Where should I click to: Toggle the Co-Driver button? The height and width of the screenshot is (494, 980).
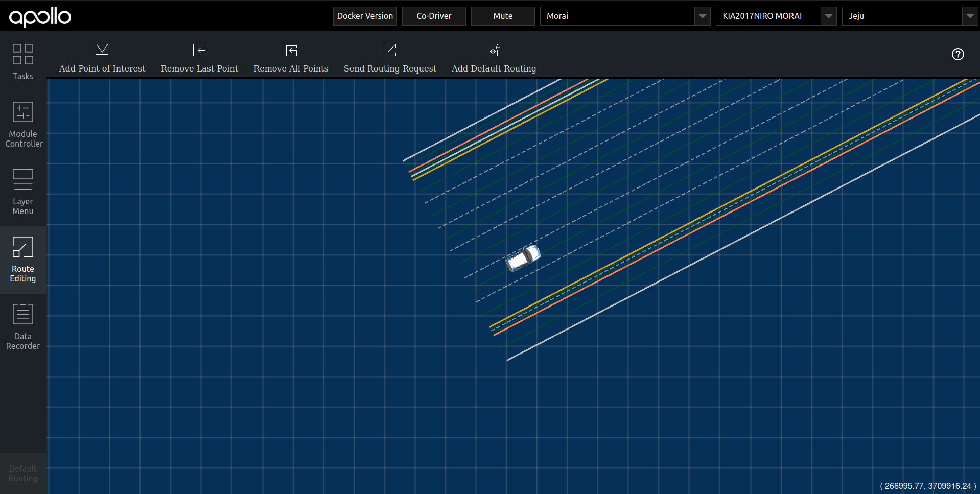coord(434,16)
